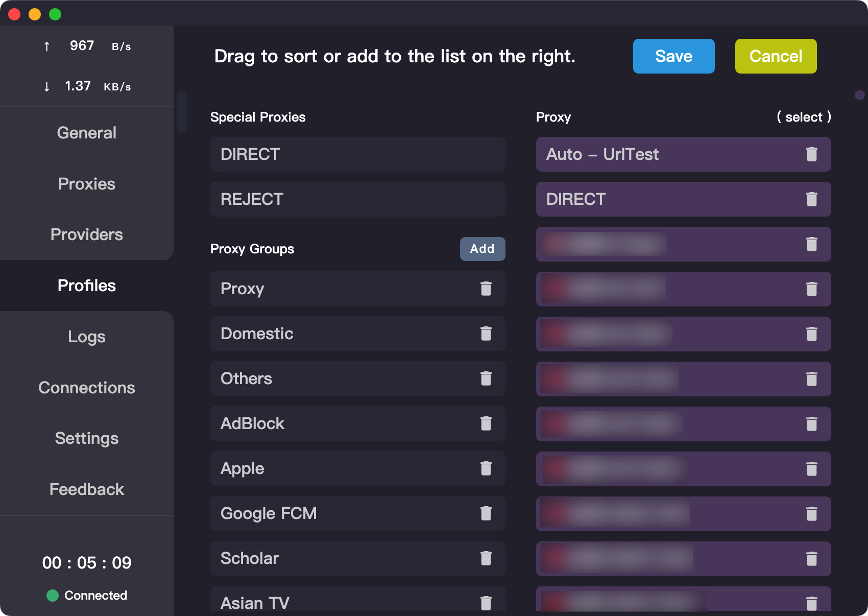Delete Auto – UrlTest from Proxy list
The image size is (868, 616).
pos(811,154)
